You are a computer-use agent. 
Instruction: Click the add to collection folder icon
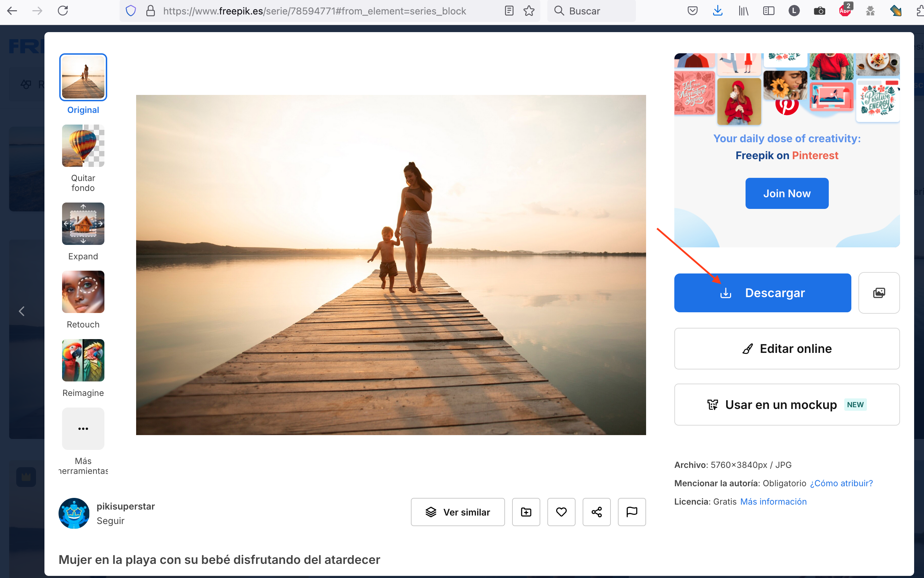526,512
